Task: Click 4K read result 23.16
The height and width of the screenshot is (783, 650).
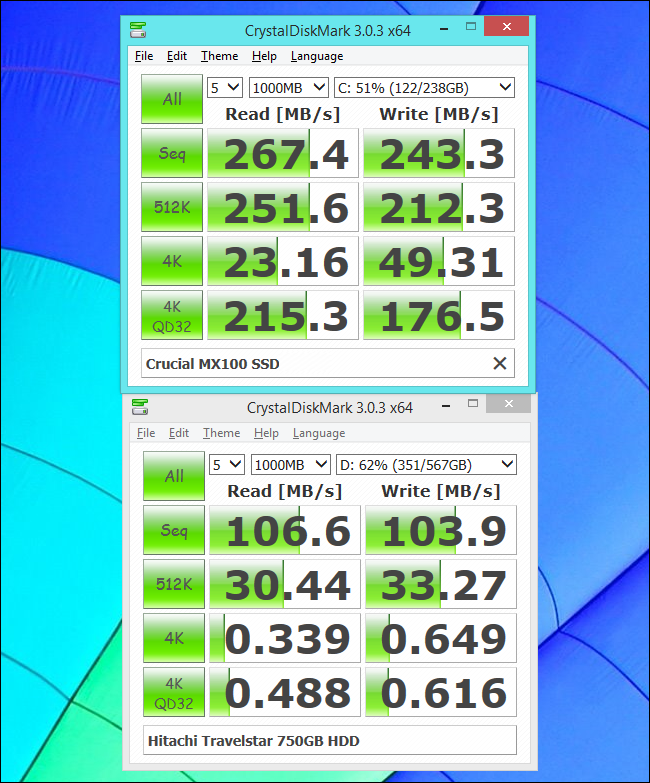Action: click(283, 261)
